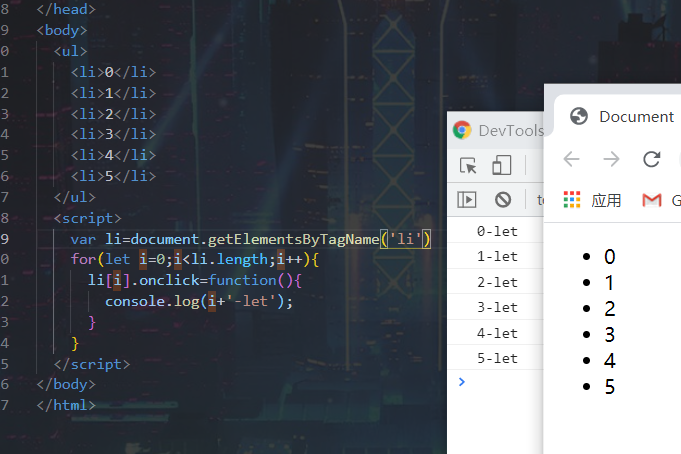681x454 pixels.
Task: Click the DevTools window title text
Action: tap(511, 130)
